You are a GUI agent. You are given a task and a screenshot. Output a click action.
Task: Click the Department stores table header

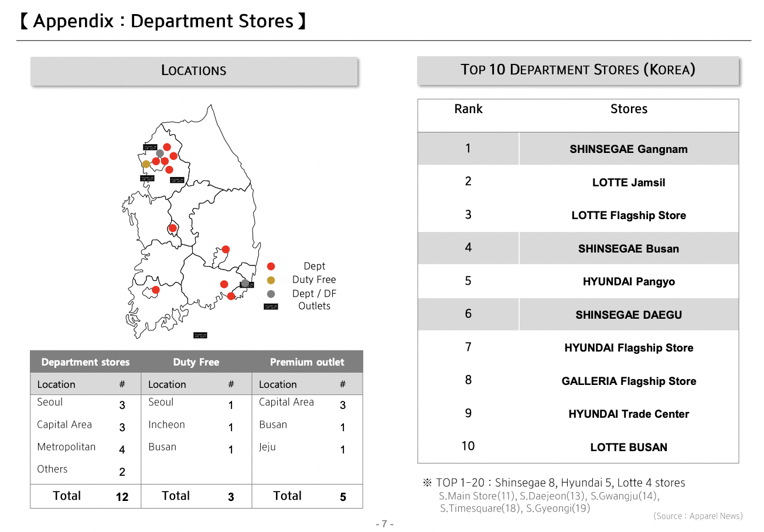click(86, 362)
